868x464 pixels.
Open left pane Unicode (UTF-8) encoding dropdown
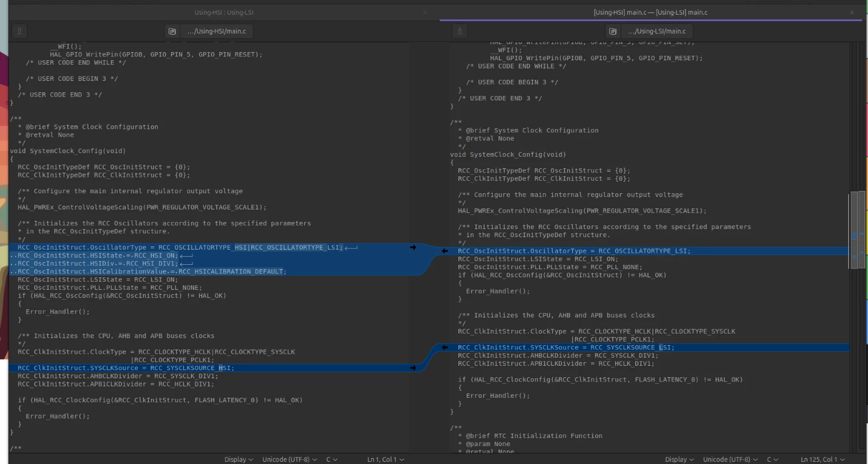tap(290, 459)
